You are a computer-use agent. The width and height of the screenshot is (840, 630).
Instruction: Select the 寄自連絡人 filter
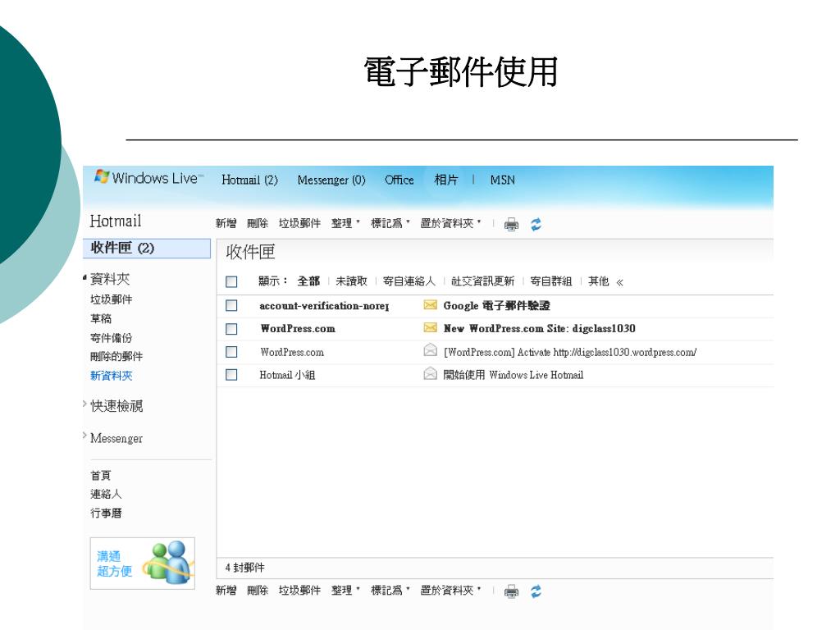(409, 281)
